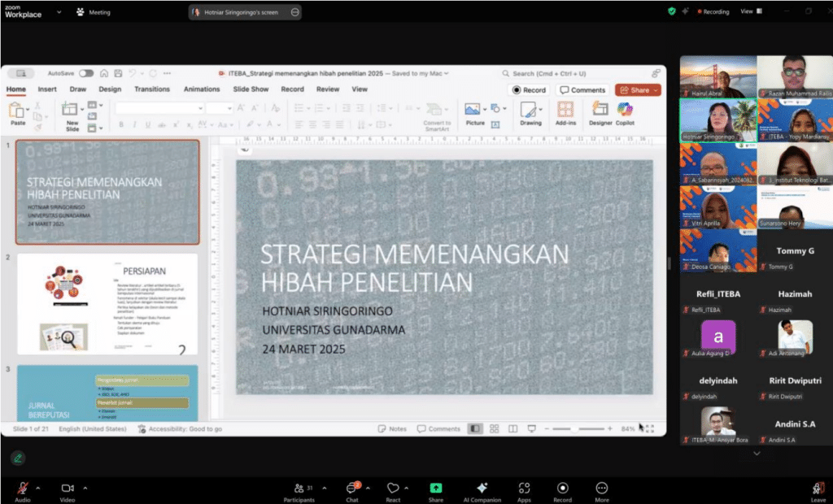Switch to Slide Sorter grid view
The height and width of the screenshot is (504, 833).
(494, 428)
